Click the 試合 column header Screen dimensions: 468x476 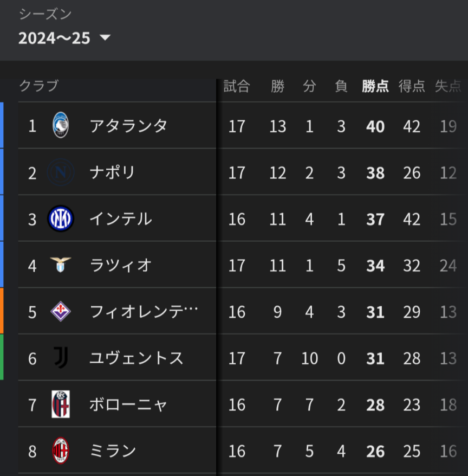[x=237, y=86]
